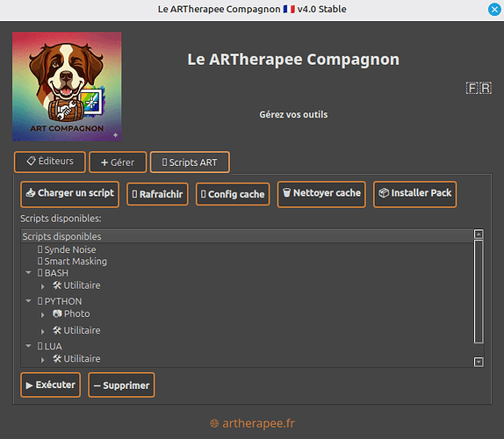Collapse the LUA tree node
Viewport: 504px width, 439px height.
[x=28, y=346]
